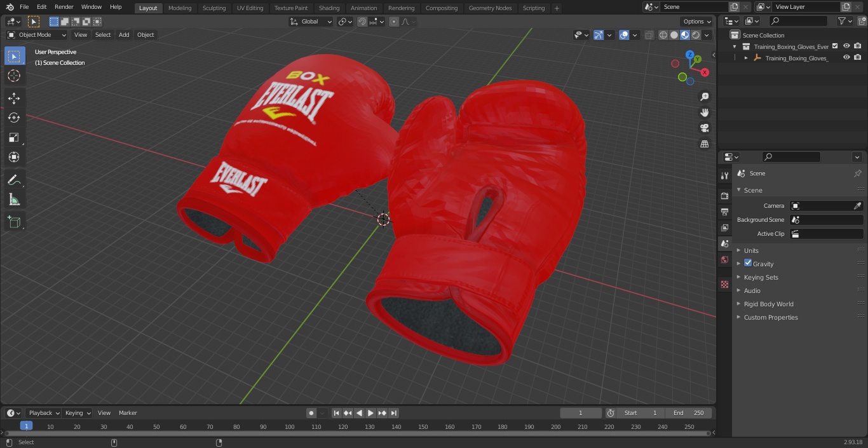The width and height of the screenshot is (868, 448).
Task: Select the Select Box tool
Action: 14,56
